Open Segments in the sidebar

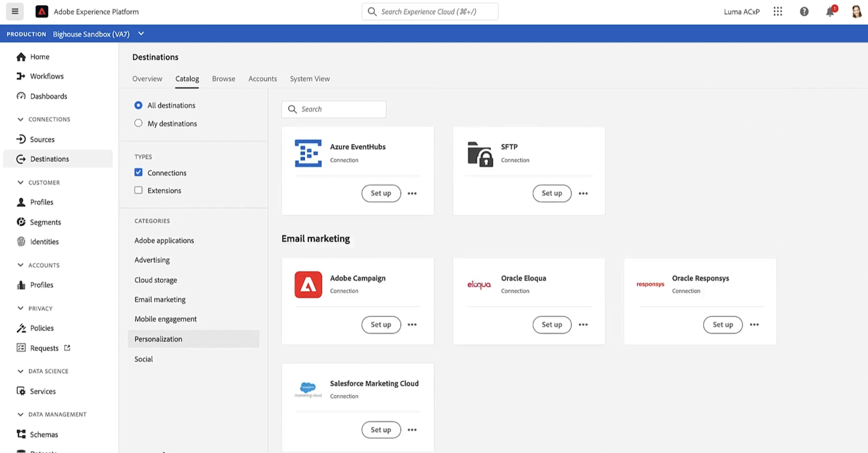(x=39, y=222)
